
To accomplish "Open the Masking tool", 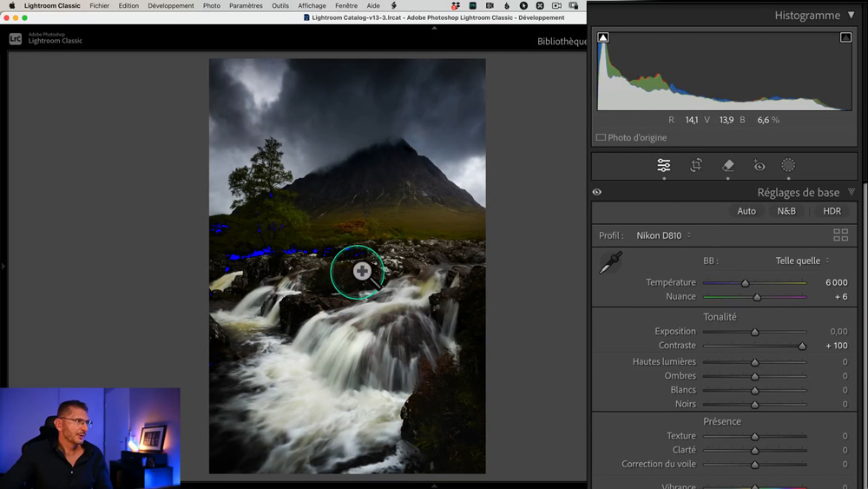I will [788, 165].
